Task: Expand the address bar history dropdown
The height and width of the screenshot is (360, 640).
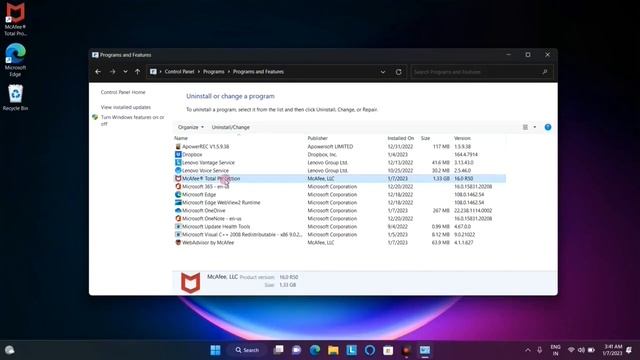Action: pyautogui.click(x=383, y=72)
